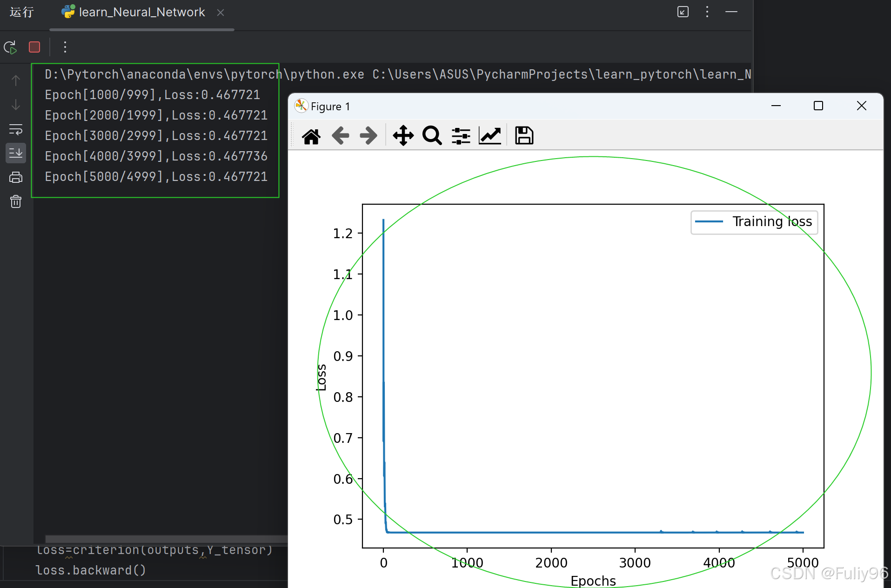Click the Epoch[2000/1999] output line
The width and height of the screenshot is (891, 588).
[x=156, y=115]
